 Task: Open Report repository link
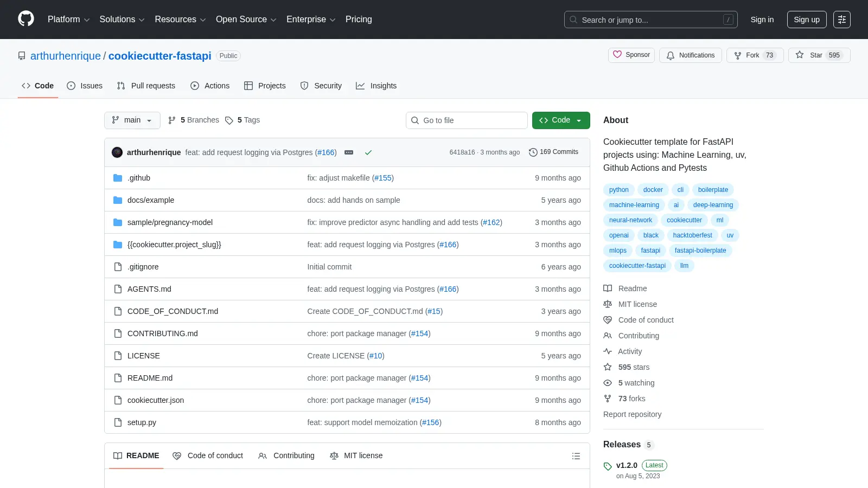(633, 414)
